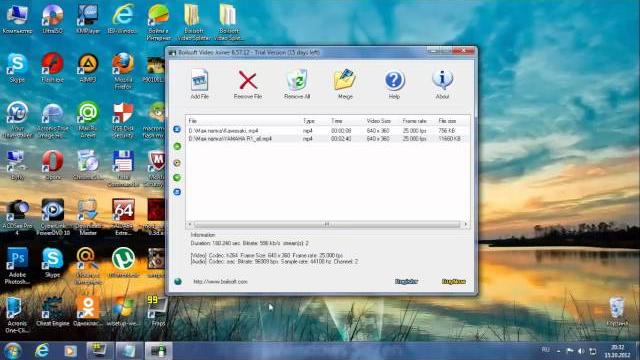
Task: Click the File size column header
Action: tap(452, 121)
